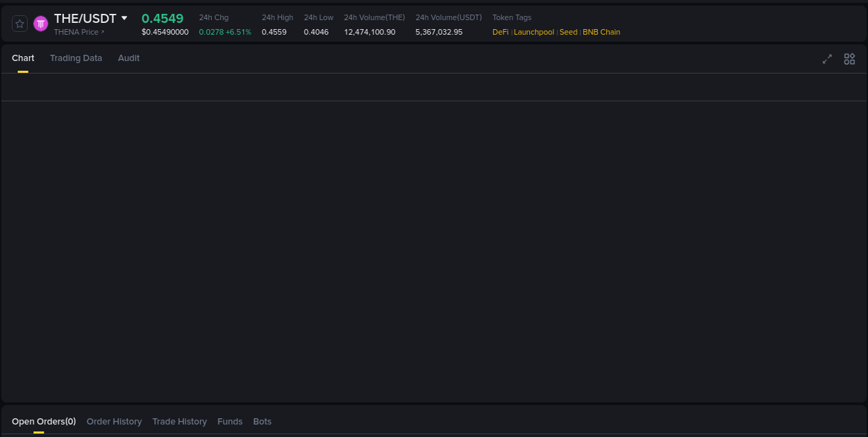Expand the chart using the diagonal arrows icon

coord(826,59)
